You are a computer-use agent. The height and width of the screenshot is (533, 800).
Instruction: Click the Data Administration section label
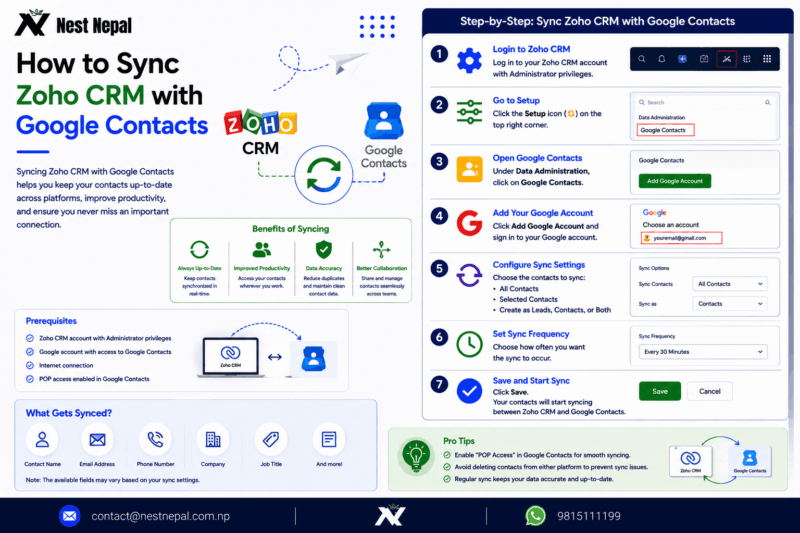tap(661, 117)
